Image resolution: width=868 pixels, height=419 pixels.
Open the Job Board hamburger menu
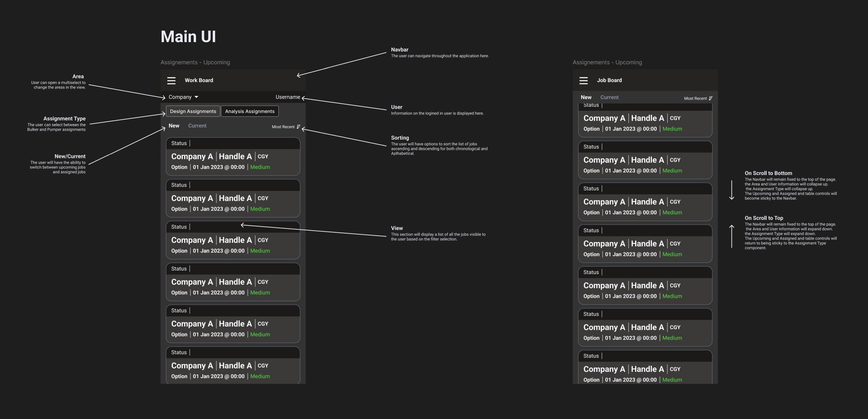[583, 80]
